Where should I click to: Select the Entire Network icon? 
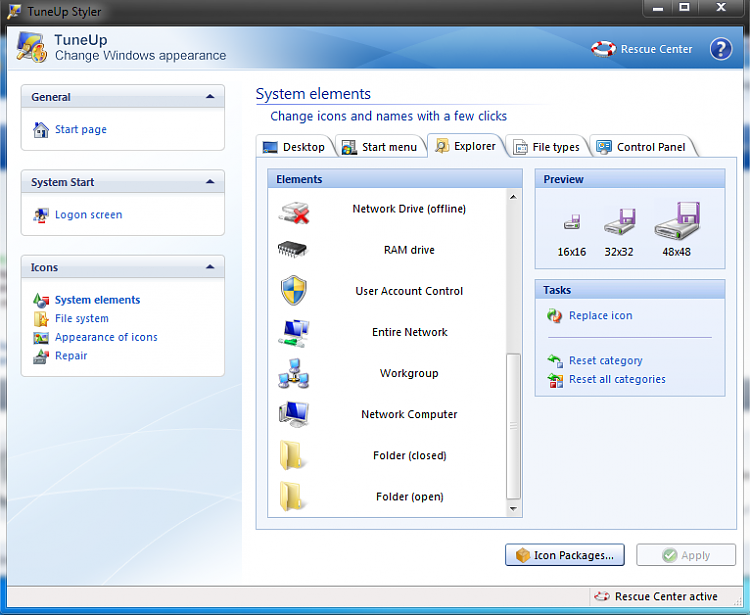[x=294, y=333]
